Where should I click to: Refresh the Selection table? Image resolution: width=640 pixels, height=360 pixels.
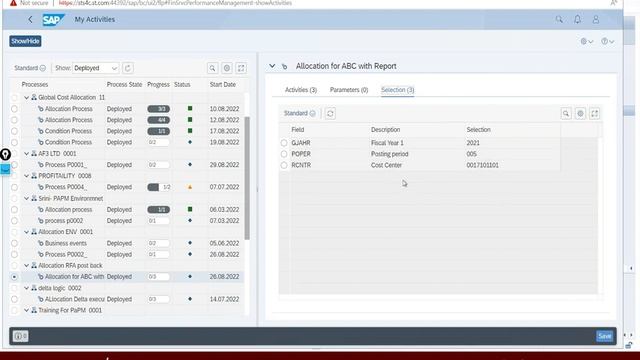coord(330,113)
